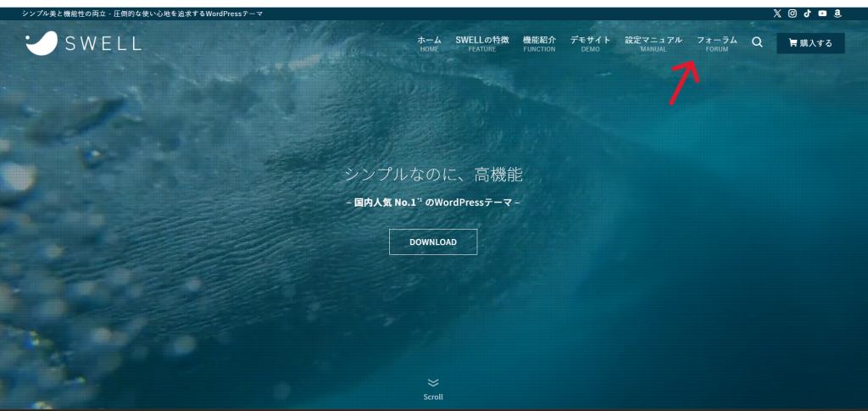Open the Amazon social icon
This screenshot has width=868, height=411.
[x=837, y=14]
